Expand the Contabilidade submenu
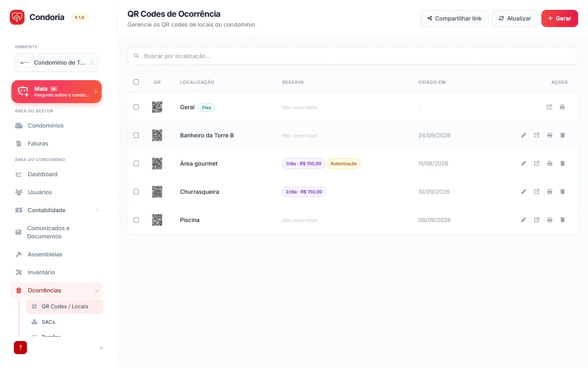Screen dimensions: 588x368 (56, 210)
